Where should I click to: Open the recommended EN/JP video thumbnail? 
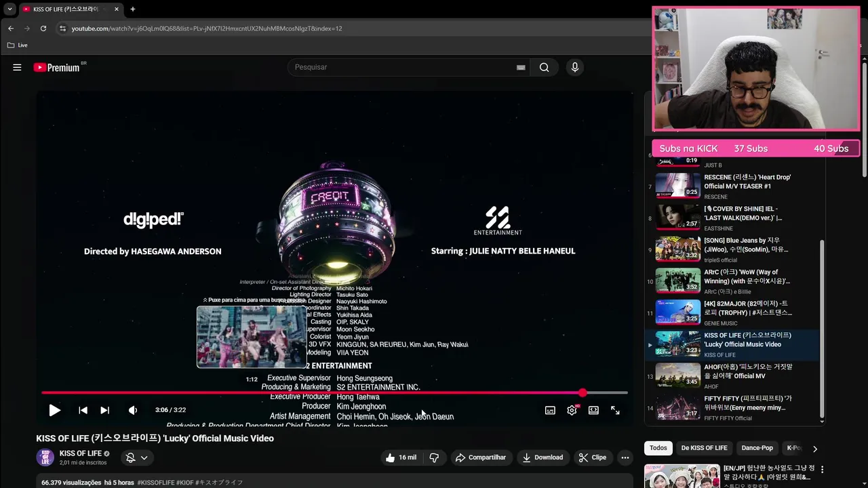pyautogui.click(x=682, y=476)
